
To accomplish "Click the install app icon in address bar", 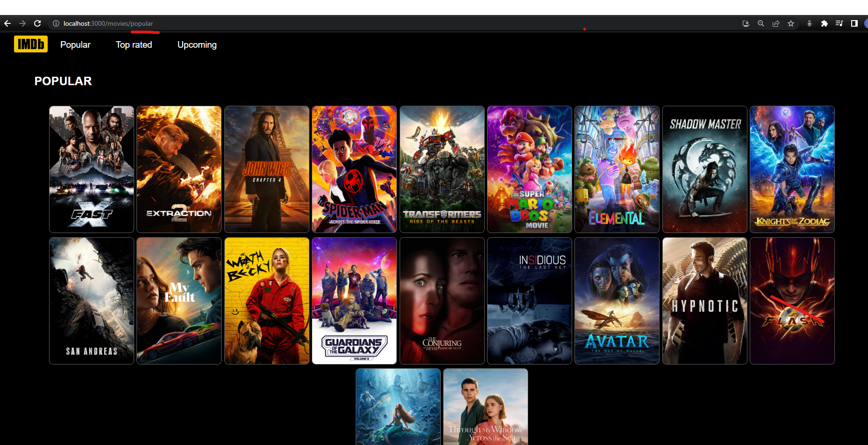I will pyautogui.click(x=746, y=23).
